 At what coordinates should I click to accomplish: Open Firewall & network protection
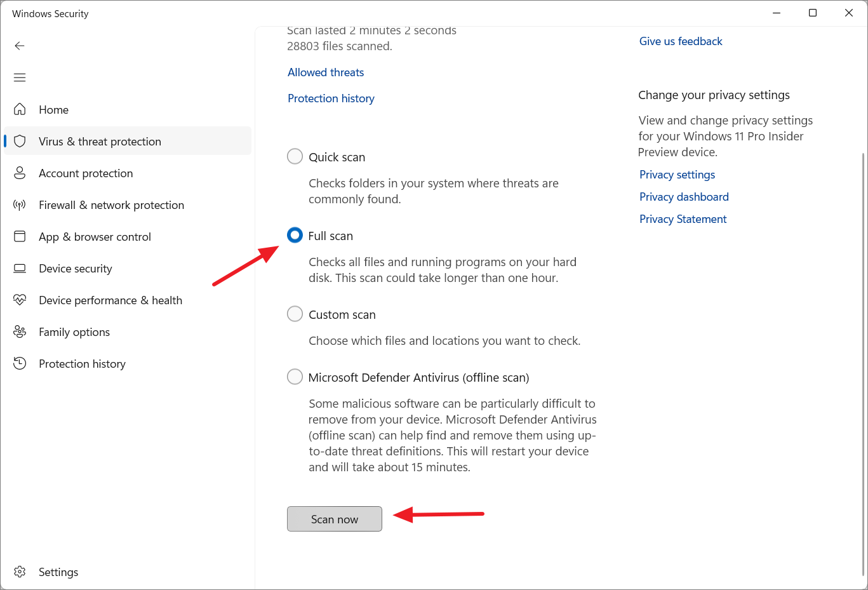coord(112,204)
